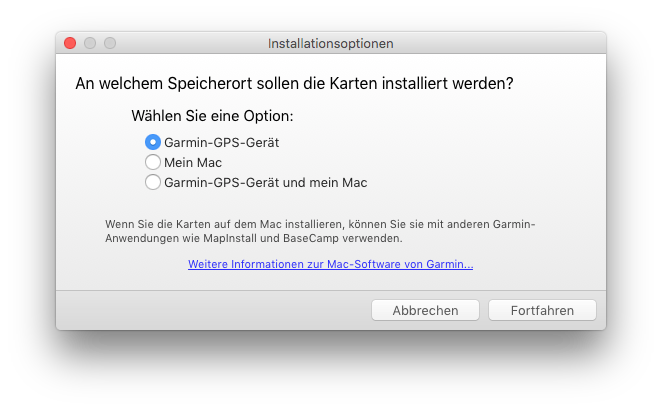Click the first option's 'Garmin-GPS-Gerät' label text

(221, 142)
